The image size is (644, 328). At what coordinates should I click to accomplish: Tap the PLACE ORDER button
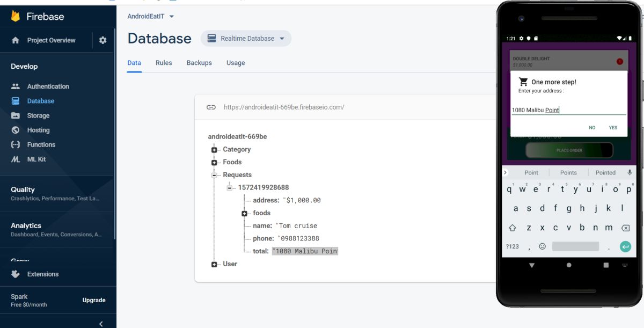click(x=569, y=150)
